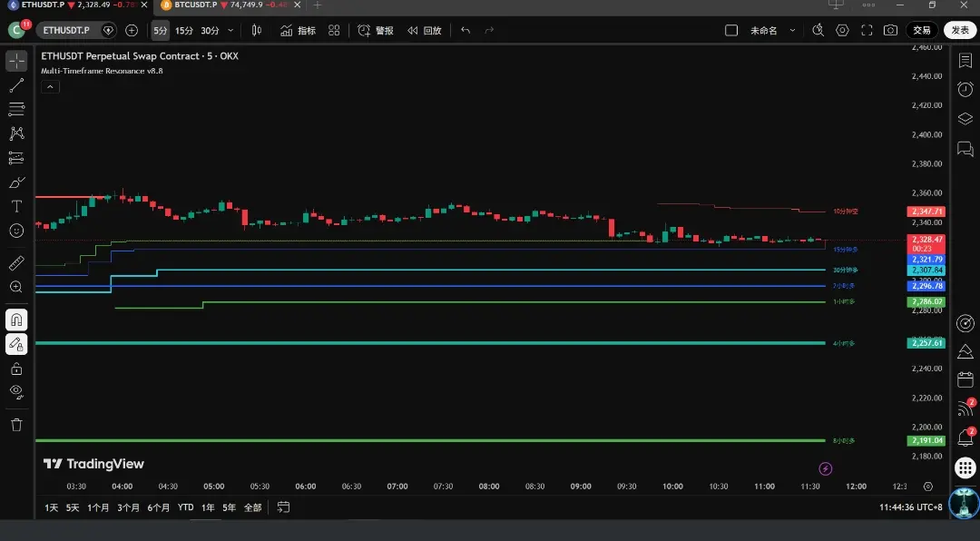Open the object tree layers panel

point(965,119)
